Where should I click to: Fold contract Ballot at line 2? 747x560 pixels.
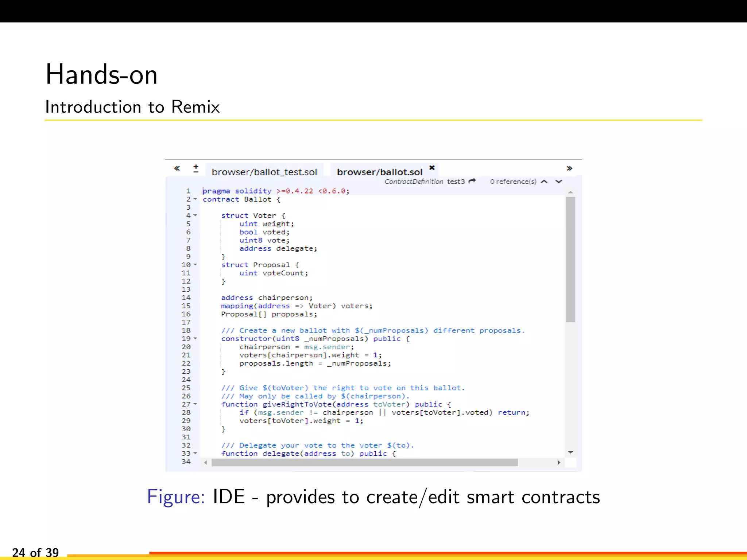point(195,199)
